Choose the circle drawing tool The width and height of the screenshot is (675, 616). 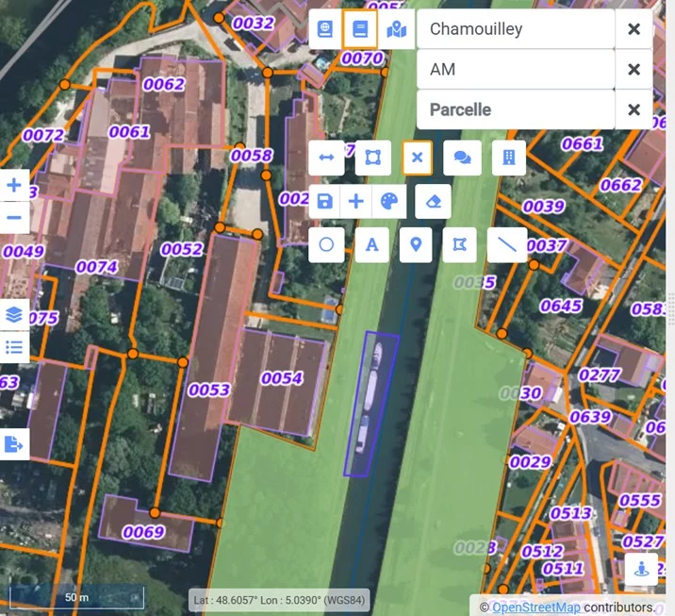(x=326, y=244)
